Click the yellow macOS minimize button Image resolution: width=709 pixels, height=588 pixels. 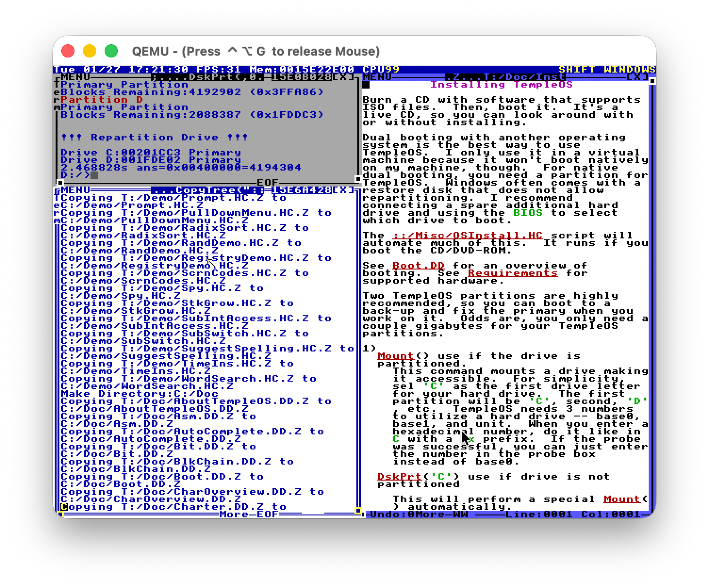click(x=90, y=51)
